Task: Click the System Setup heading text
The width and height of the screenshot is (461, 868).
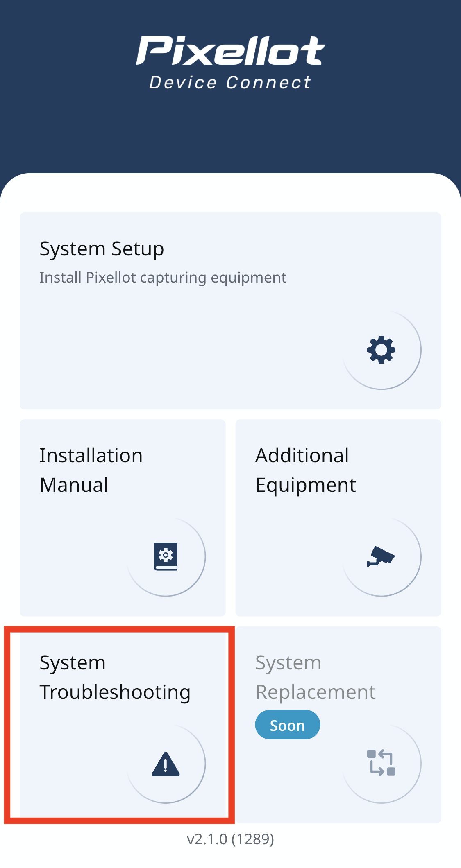Action: (101, 248)
